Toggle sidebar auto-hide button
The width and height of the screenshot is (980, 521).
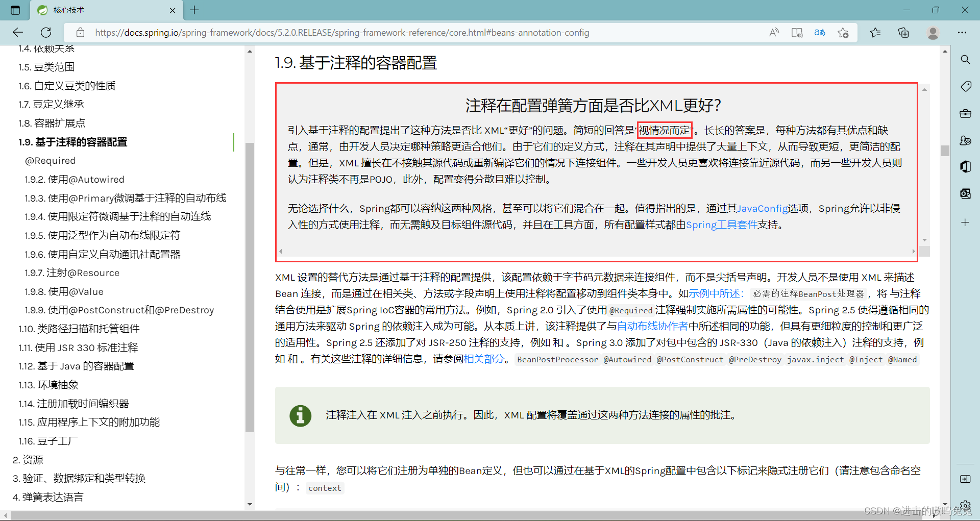click(965, 479)
